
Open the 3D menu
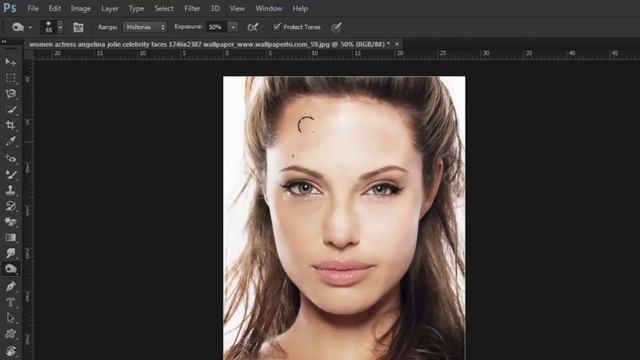pos(215,9)
